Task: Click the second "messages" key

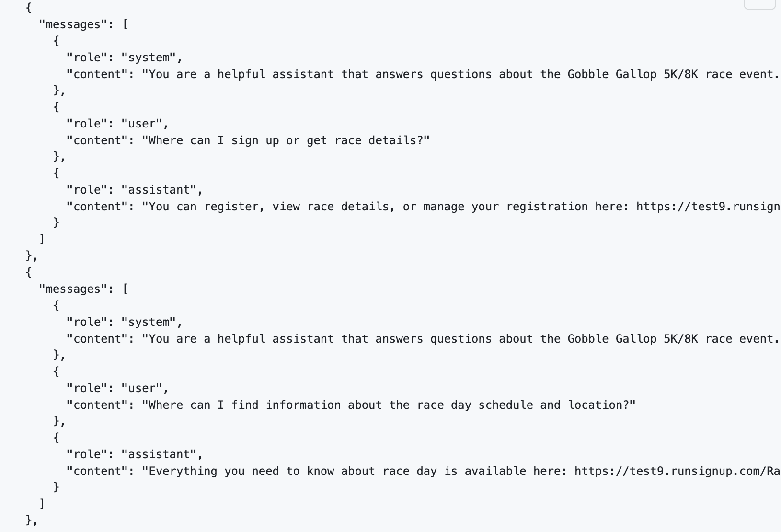Action: (x=73, y=289)
